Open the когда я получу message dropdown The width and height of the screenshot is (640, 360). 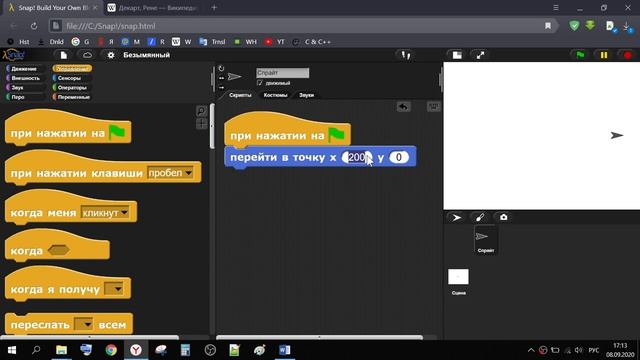coord(113,289)
